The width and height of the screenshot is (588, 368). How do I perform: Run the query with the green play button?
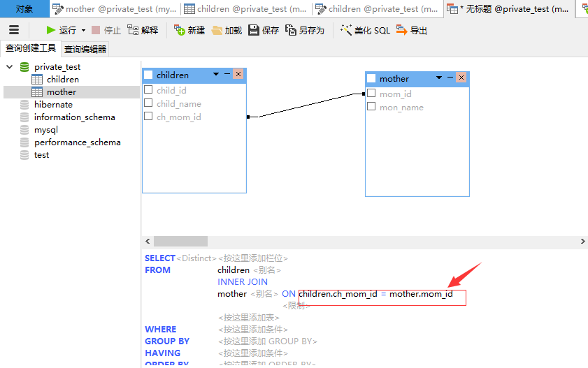(62, 30)
